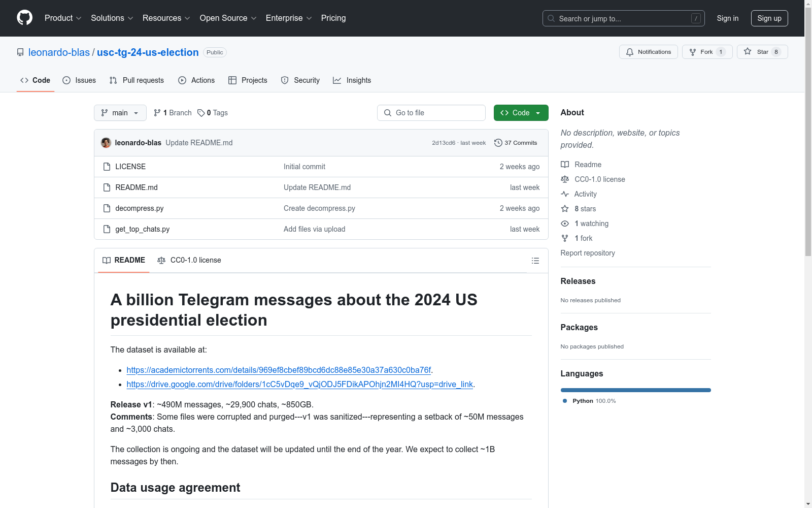812x508 pixels.
Task: Click leonardo-blas avatar image
Action: click(x=106, y=143)
